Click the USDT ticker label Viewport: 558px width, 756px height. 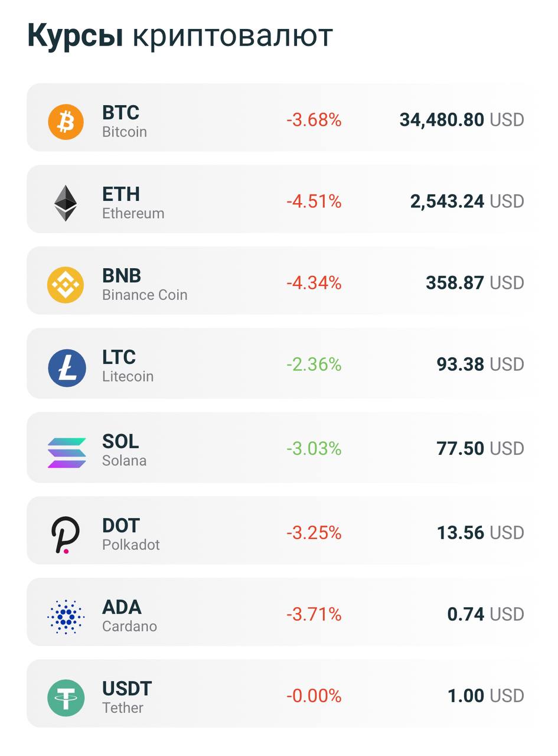pyautogui.click(x=127, y=688)
